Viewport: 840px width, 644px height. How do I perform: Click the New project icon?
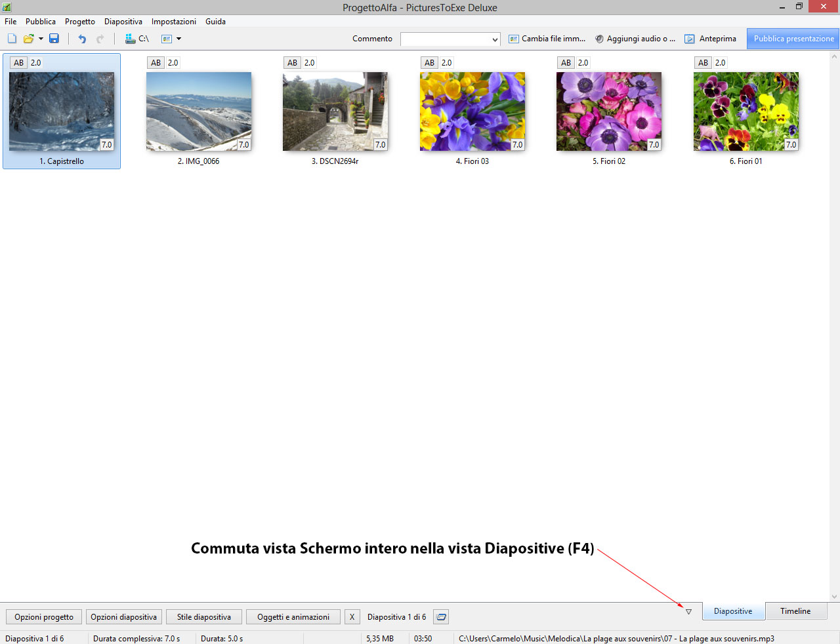[x=12, y=39]
